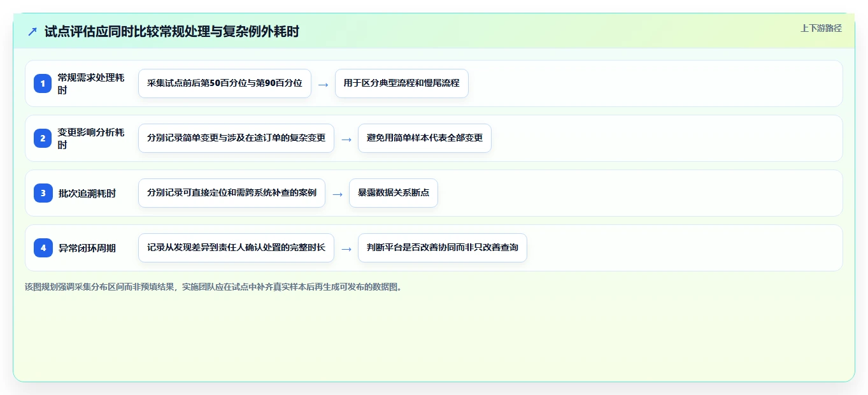Click the footnote starting 该图规划强调采集分布区间

(x=213, y=287)
